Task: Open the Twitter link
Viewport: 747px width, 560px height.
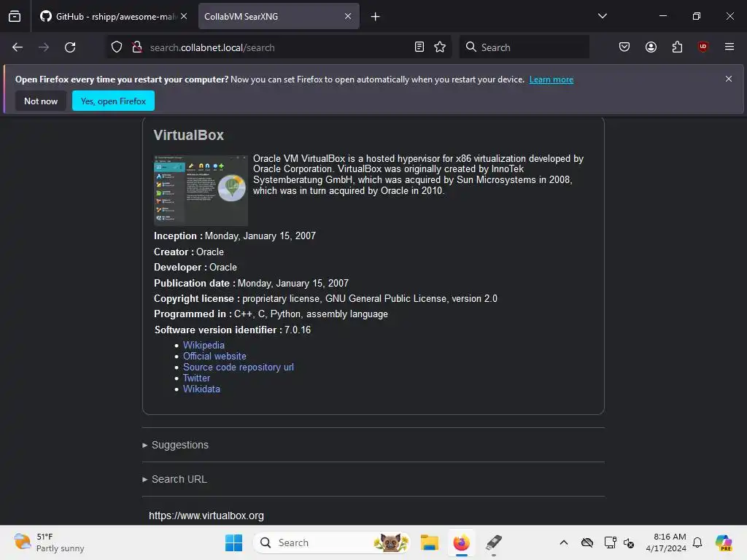Action: click(196, 378)
